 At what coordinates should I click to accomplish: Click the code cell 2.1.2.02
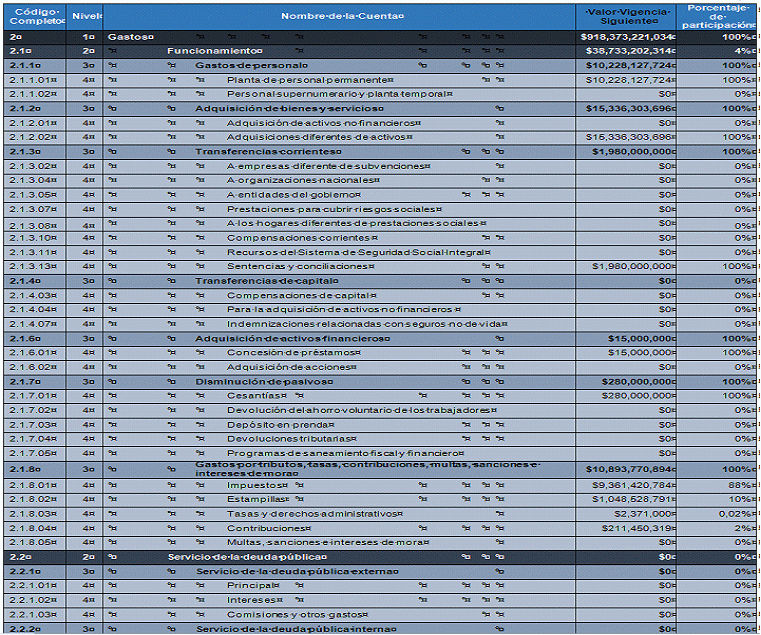coord(35,137)
